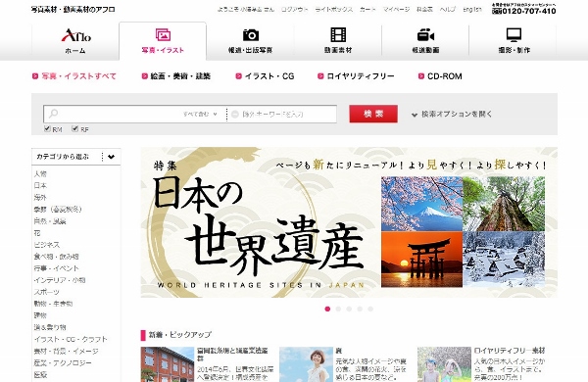Click the snowy village photo
This screenshot has height=382, width=588.
pyautogui.click(x=504, y=259)
